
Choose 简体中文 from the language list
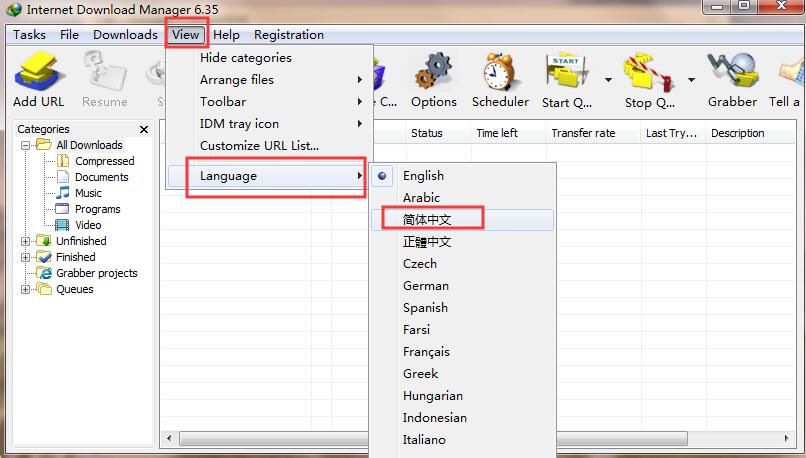(427, 220)
